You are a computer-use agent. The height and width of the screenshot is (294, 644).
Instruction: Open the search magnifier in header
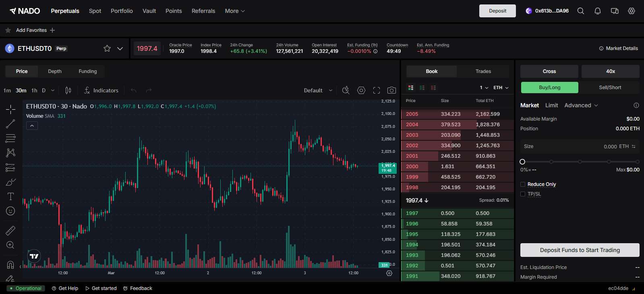pyautogui.click(x=580, y=11)
